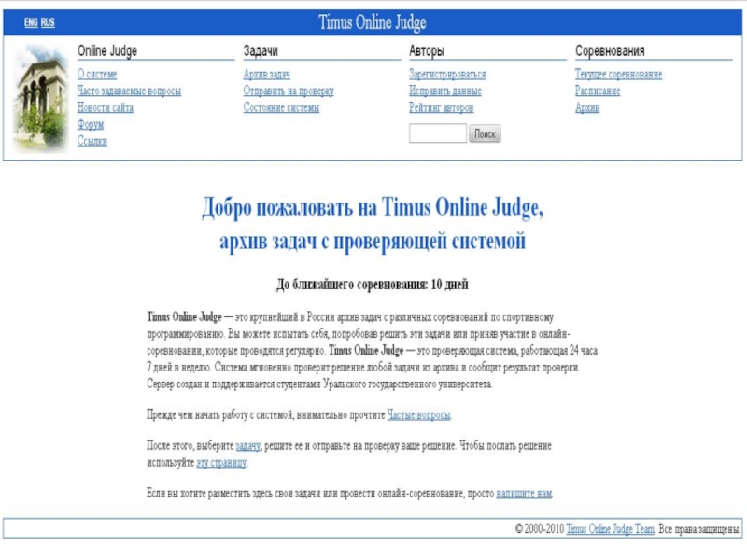Open 'Текущее соревнование' link
The height and width of the screenshot is (560, 747).
point(618,75)
